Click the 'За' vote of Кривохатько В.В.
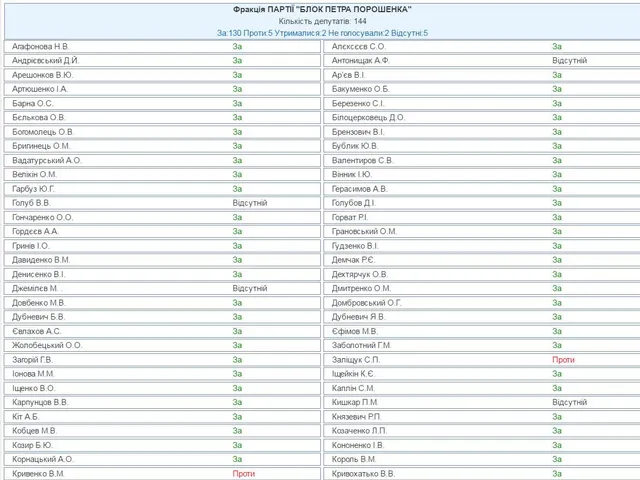 point(557,473)
